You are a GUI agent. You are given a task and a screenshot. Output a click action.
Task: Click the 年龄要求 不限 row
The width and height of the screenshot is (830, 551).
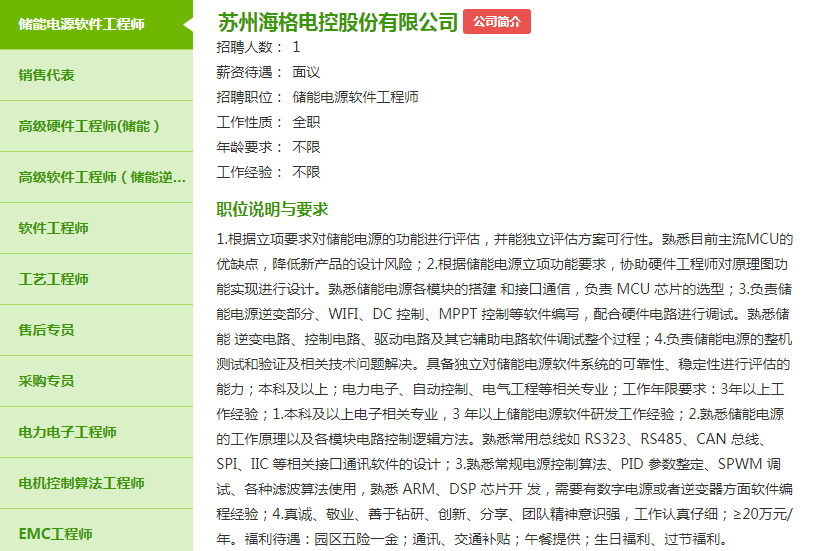(x=268, y=147)
